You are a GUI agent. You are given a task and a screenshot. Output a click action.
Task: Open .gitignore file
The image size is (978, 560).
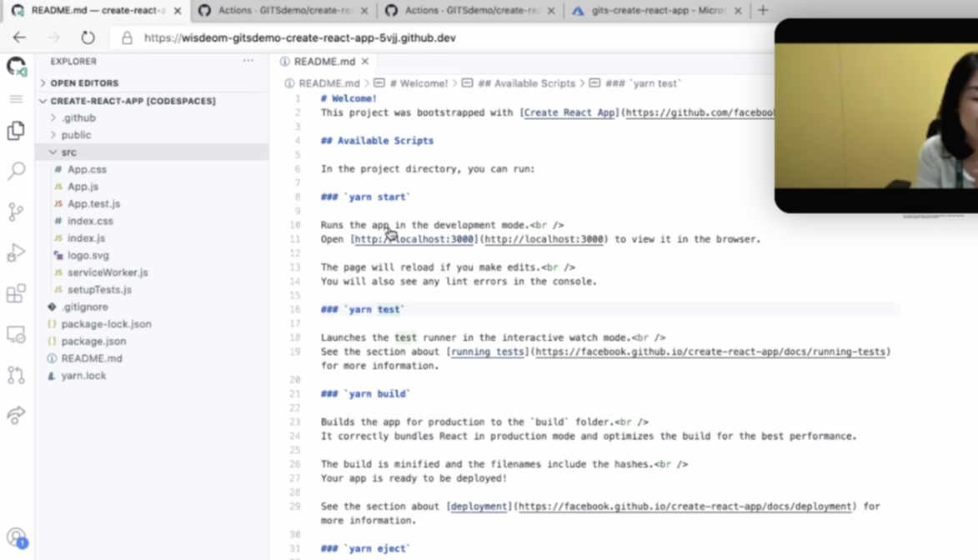pyautogui.click(x=85, y=307)
